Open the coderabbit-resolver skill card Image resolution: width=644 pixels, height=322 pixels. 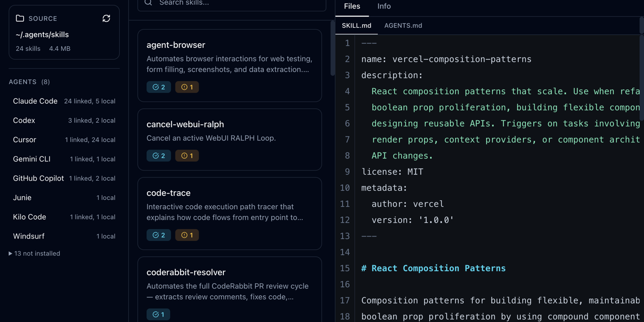pyautogui.click(x=229, y=290)
